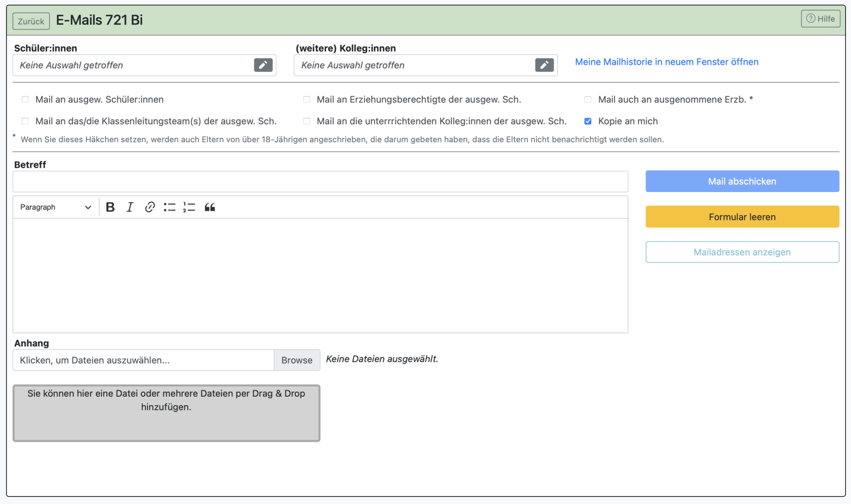Open Meine Mailhistorie in neuem Fenster
851x504 pixels.
[667, 62]
